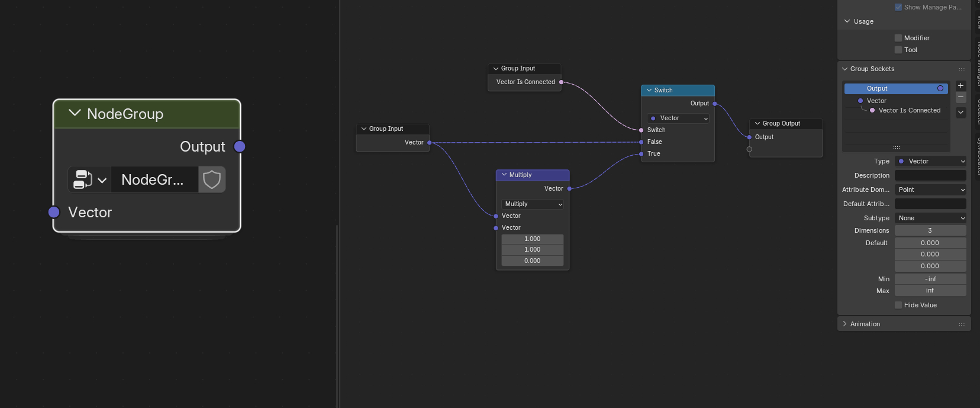Collapse the Switch node using its header chevron
This screenshot has height=408, width=980.
tap(649, 90)
